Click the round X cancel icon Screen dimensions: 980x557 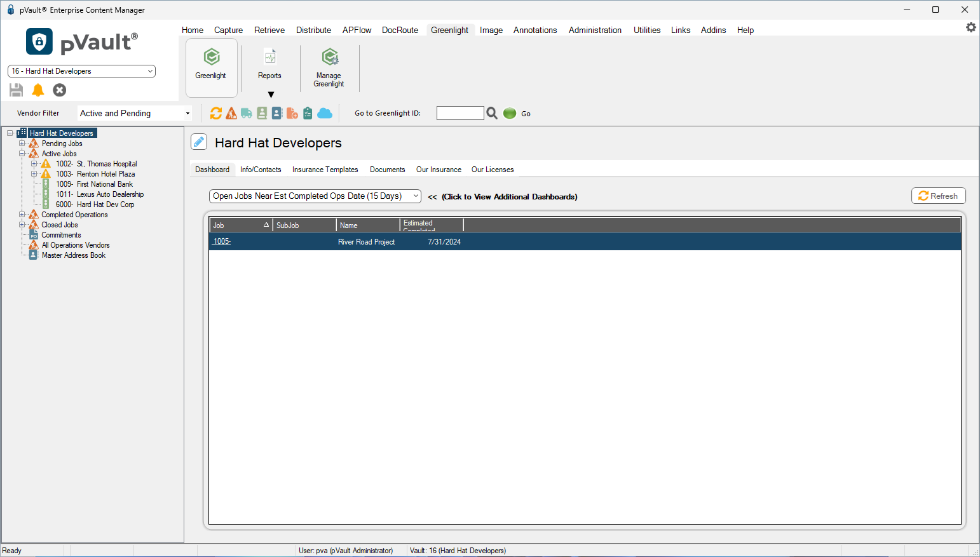pos(60,90)
